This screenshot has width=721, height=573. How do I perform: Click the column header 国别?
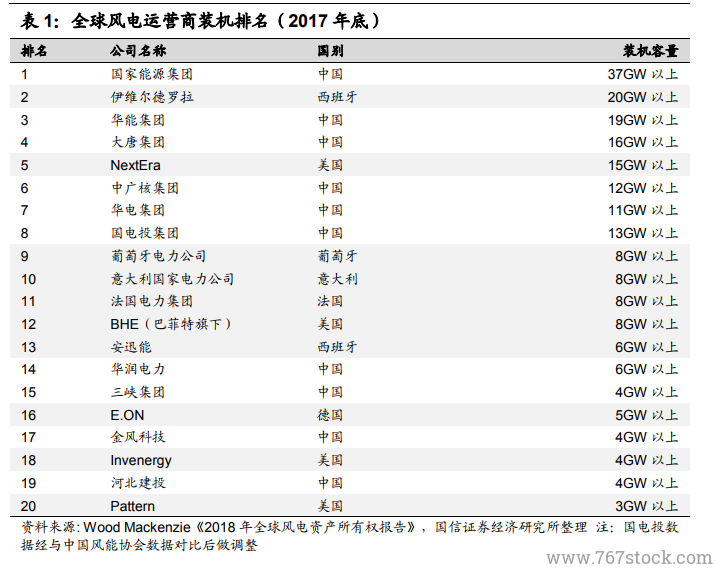(x=330, y=51)
